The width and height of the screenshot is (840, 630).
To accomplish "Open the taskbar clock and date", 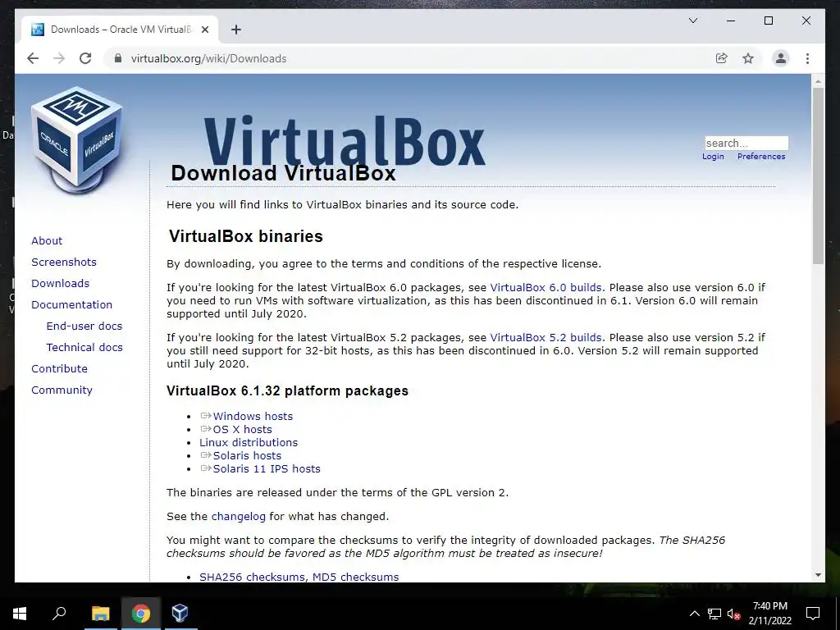I will click(x=769, y=614).
